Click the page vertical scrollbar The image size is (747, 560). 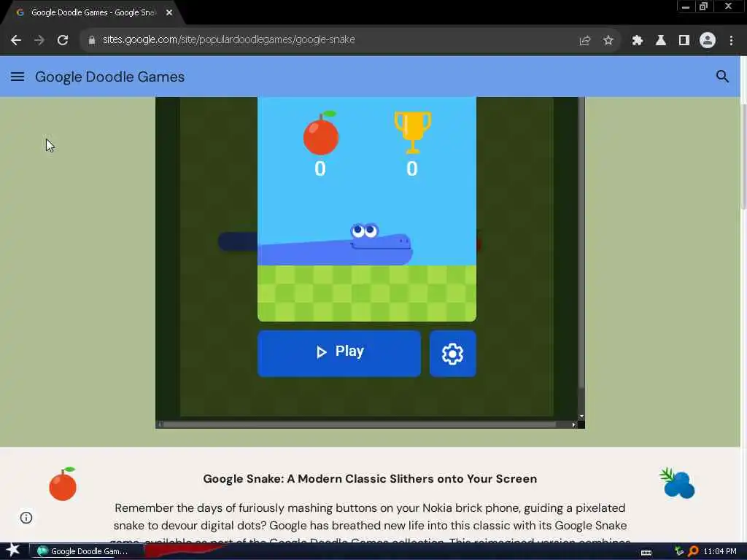[743, 157]
